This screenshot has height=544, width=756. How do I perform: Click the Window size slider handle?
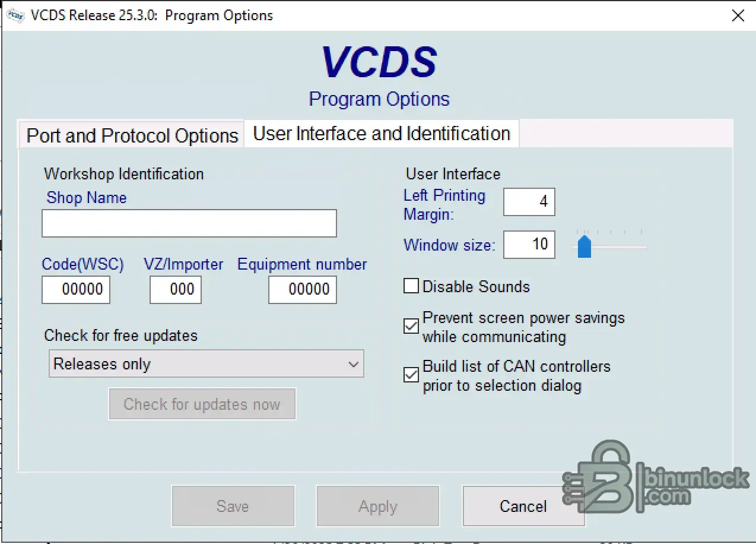585,246
